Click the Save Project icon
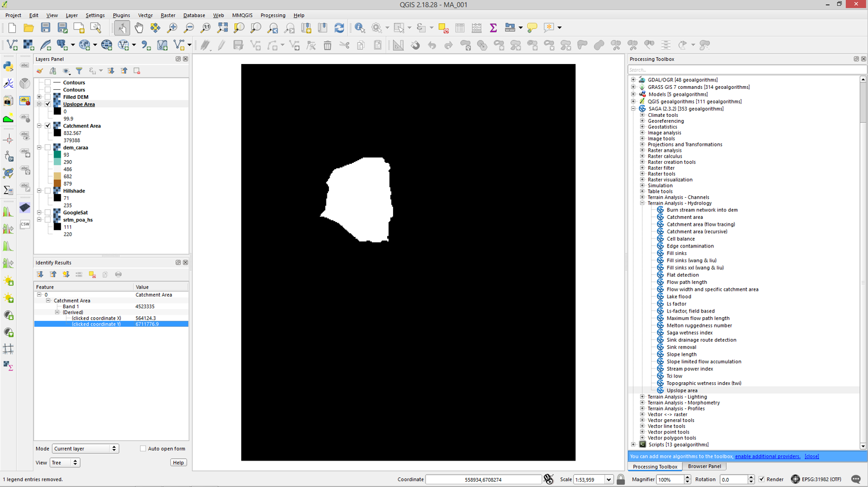868x487 pixels. pyautogui.click(x=45, y=27)
